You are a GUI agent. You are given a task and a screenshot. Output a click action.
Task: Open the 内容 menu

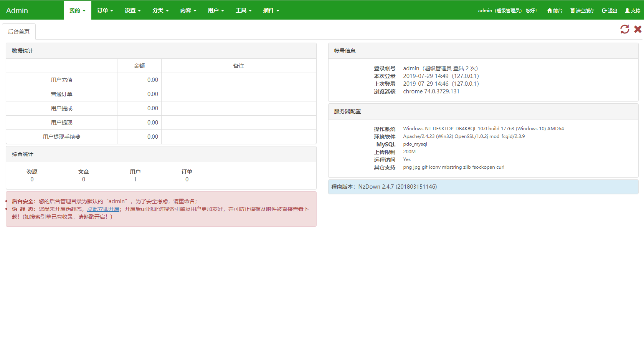click(188, 10)
